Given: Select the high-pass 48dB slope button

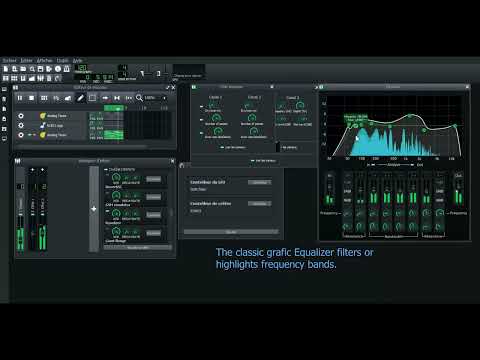Looking at the screenshot, I should click(347, 200).
